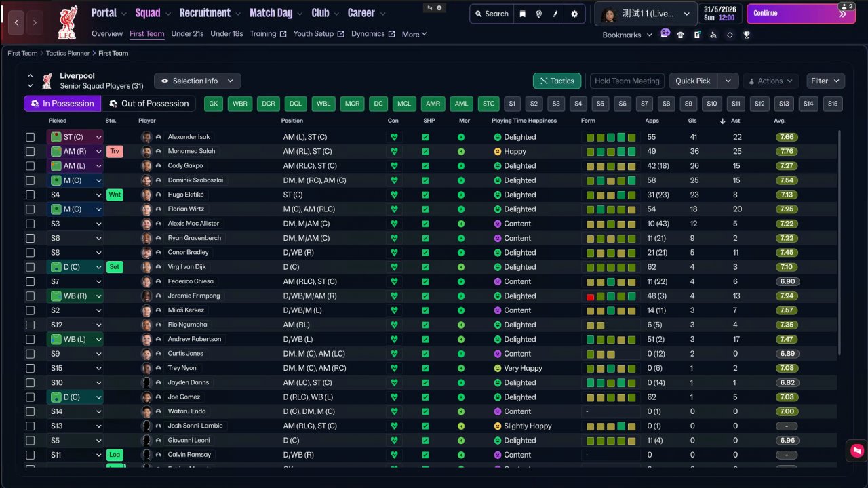Open the 9+ notifications message icon
This screenshot has width=868, height=488.
point(665,33)
